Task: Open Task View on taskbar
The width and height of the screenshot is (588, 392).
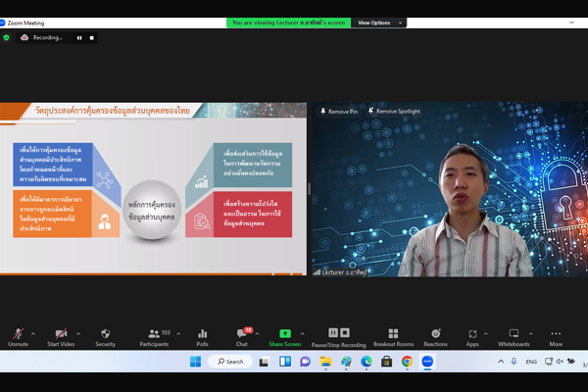Action: click(x=264, y=362)
